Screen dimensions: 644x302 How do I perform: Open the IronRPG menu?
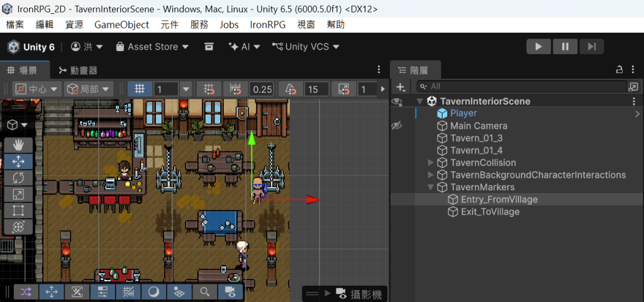268,25
